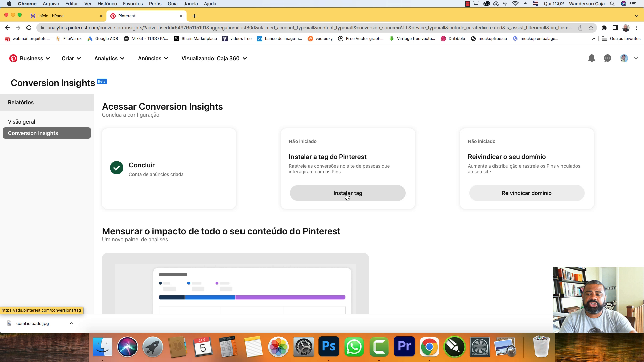
Task: Open the Histórico menu
Action: (107, 4)
